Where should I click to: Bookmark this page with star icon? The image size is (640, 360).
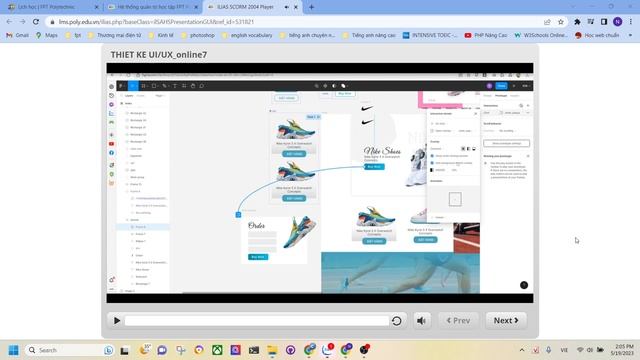click(561, 22)
